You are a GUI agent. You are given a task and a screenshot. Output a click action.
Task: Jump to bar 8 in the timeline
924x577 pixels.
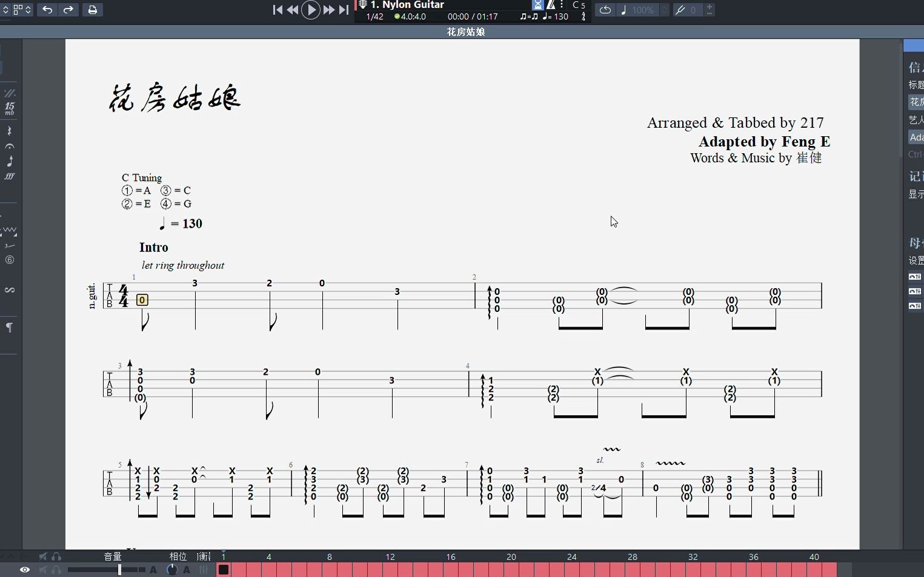click(x=330, y=556)
